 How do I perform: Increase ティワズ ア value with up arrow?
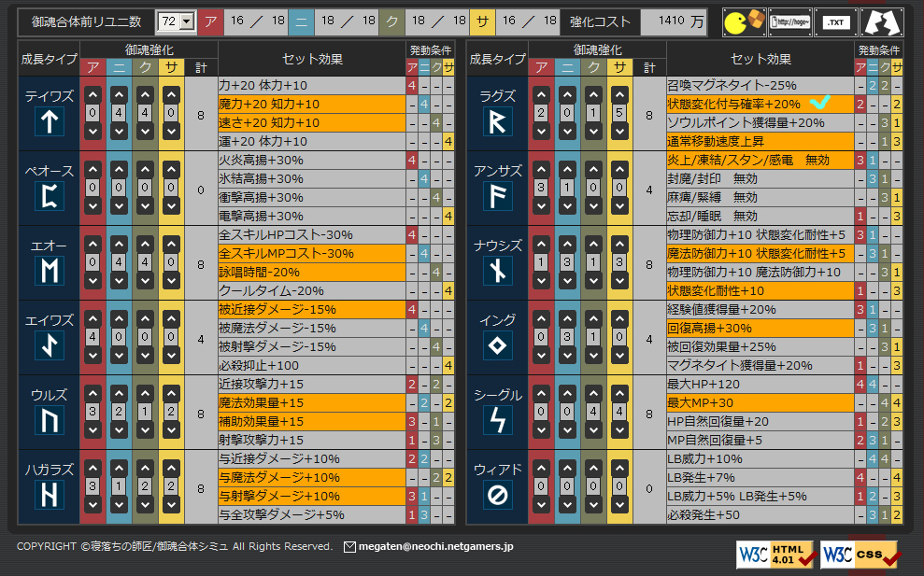92,94
